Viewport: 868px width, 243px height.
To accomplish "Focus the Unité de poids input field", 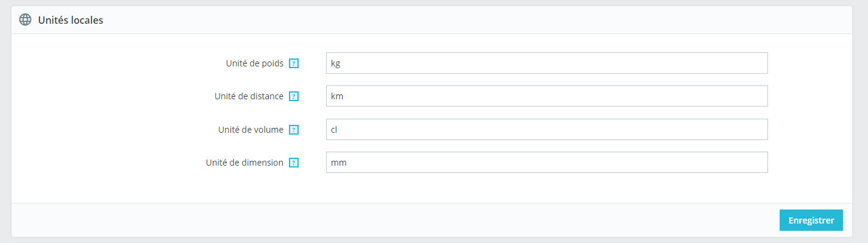I will coord(547,63).
